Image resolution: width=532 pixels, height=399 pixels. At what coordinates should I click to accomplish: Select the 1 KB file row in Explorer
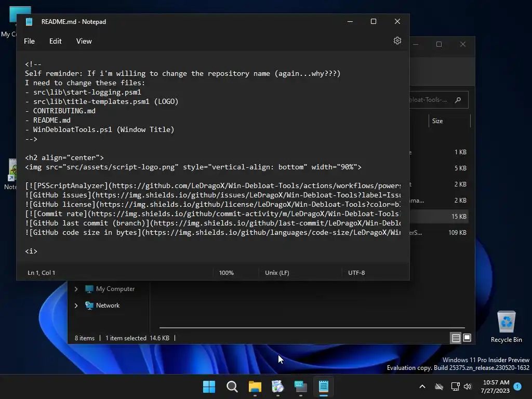tap(439, 152)
